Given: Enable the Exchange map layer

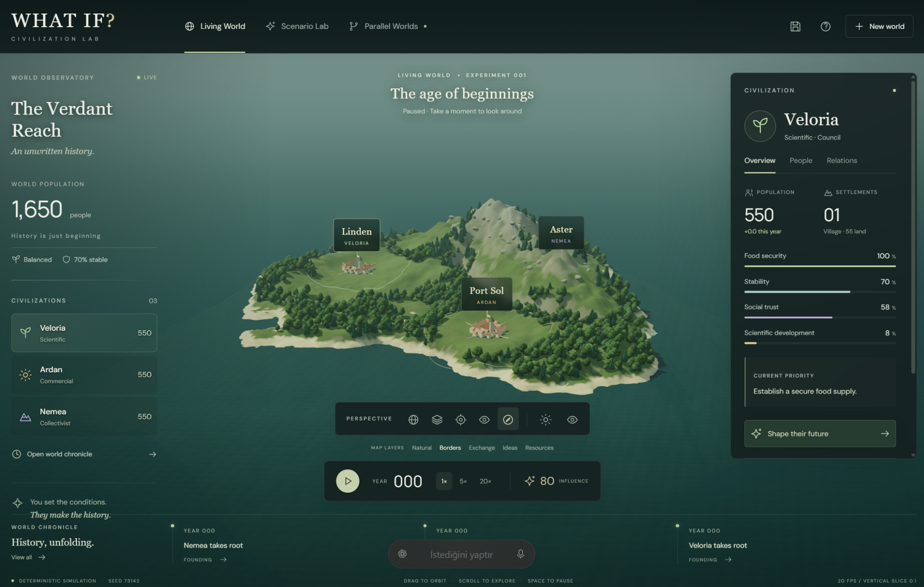Looking at the screenshot, I should [x=481, y=448].
